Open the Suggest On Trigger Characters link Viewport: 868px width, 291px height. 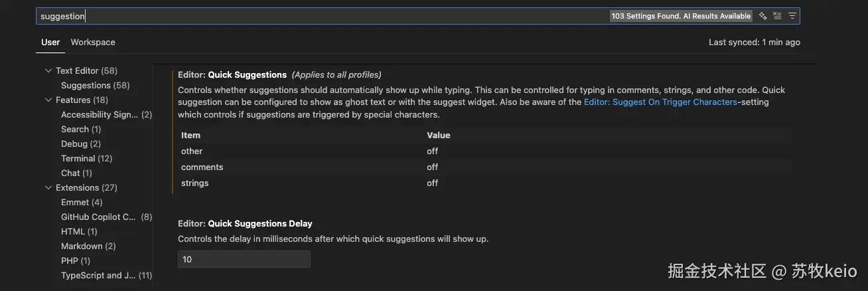click(660, 102)
